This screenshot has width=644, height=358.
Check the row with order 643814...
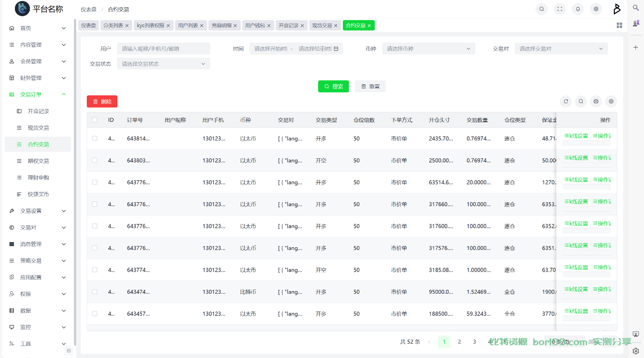point(94,138)
